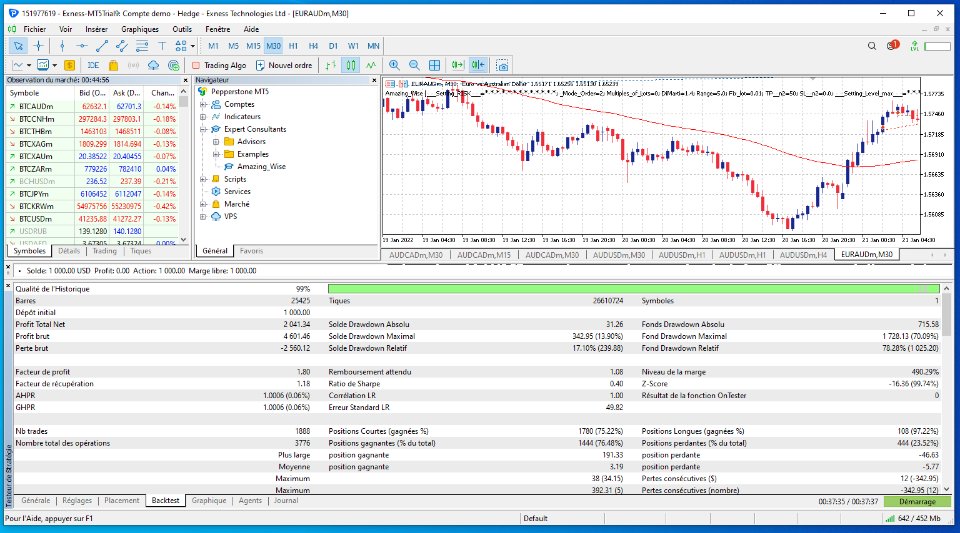Open the Outils menu
This screenshot has width=960, height=533.
[x=182, y=29]
